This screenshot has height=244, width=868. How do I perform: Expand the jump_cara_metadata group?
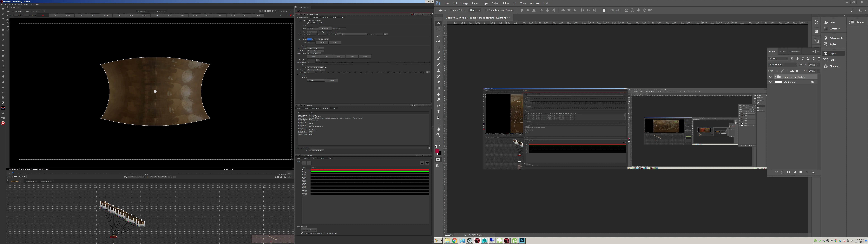(775, 77)
